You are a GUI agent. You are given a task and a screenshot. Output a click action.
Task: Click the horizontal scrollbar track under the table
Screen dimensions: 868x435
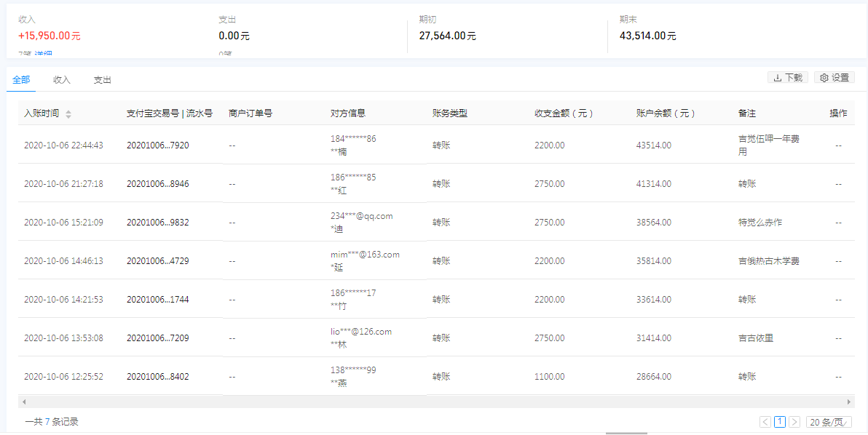tap(437, 402)
